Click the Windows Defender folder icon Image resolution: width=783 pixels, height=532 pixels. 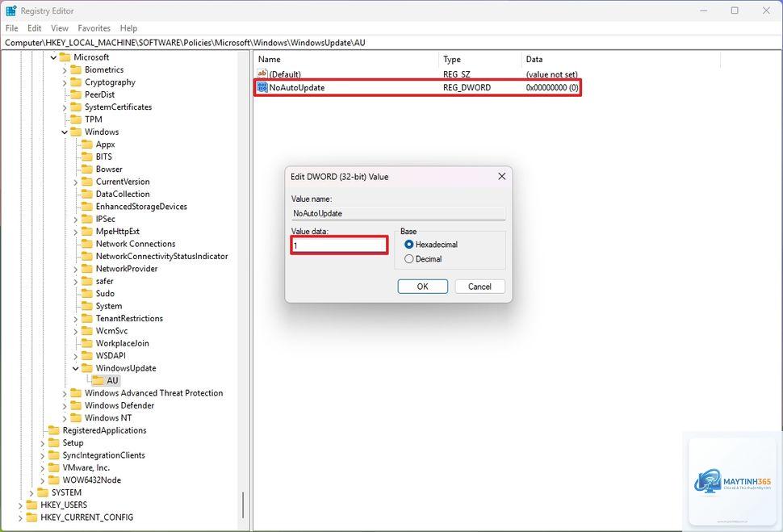(77, 405)
